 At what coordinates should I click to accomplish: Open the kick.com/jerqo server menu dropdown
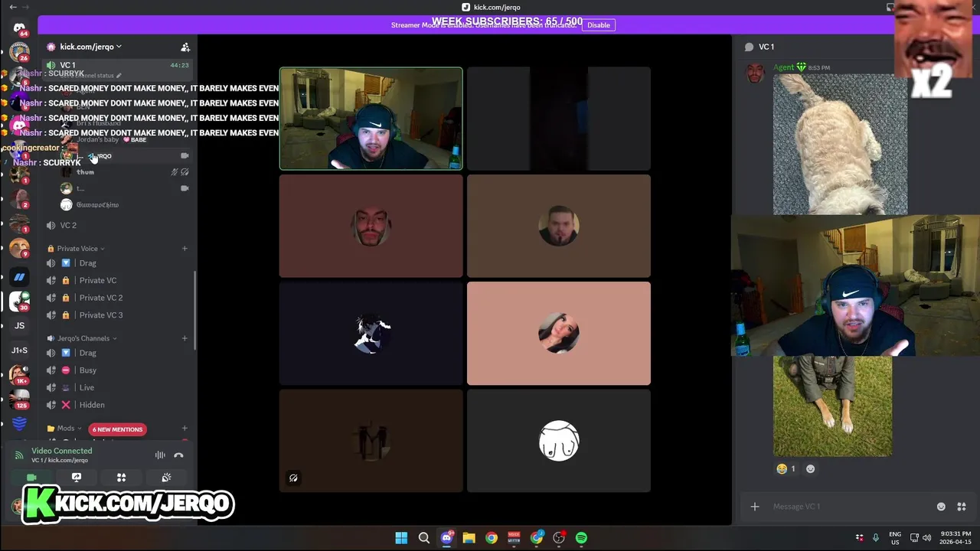point(91,47)
